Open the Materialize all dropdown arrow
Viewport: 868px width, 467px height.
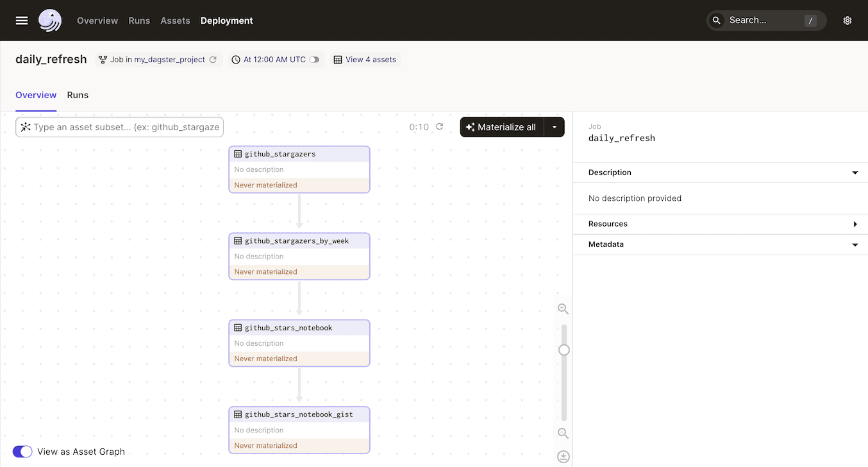click(x=555, y=127)
